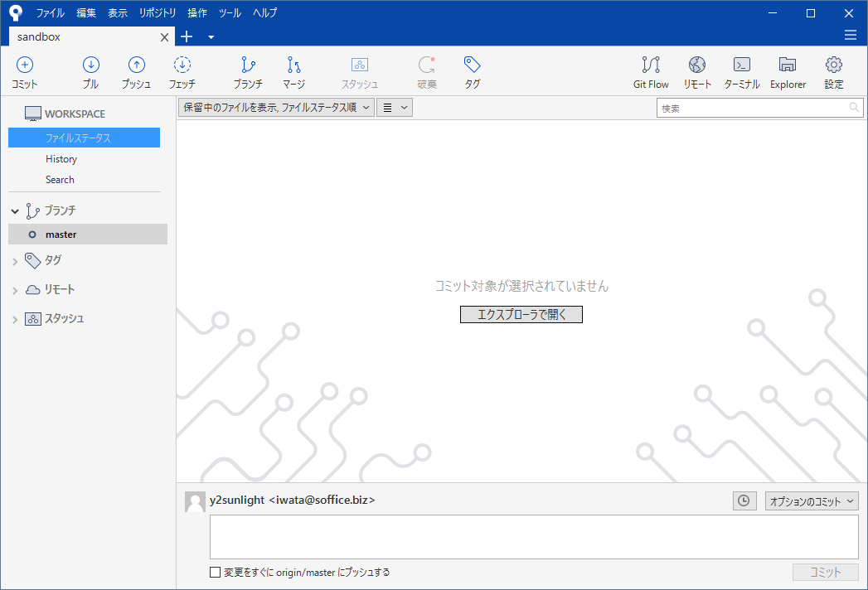Click the Commit (コミット) toolbar icon

pos(25,72)
